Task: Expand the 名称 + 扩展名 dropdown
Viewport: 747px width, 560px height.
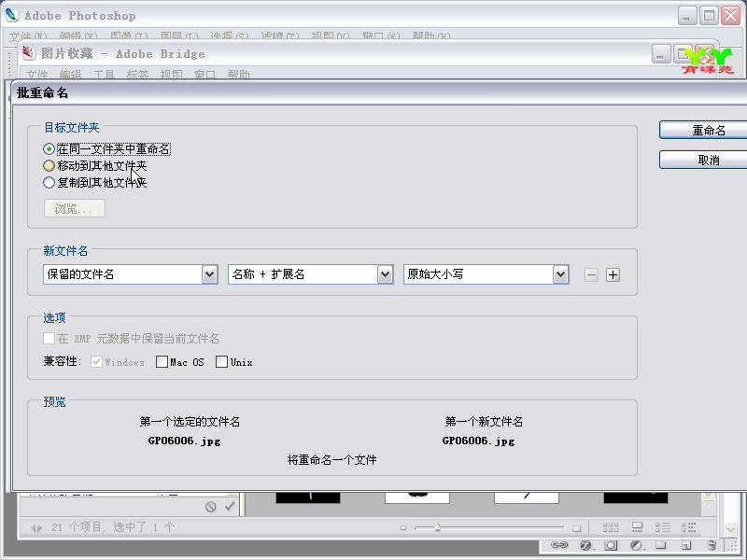Action: click(311, 274)
